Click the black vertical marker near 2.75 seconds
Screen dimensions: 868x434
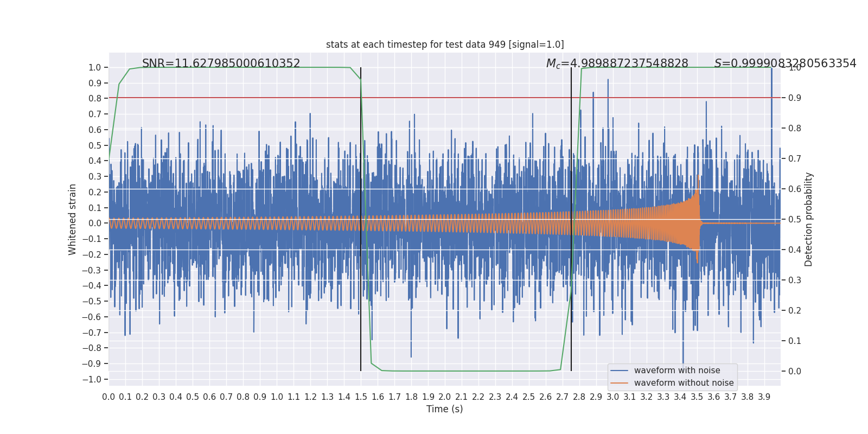(x=571, y=219)
